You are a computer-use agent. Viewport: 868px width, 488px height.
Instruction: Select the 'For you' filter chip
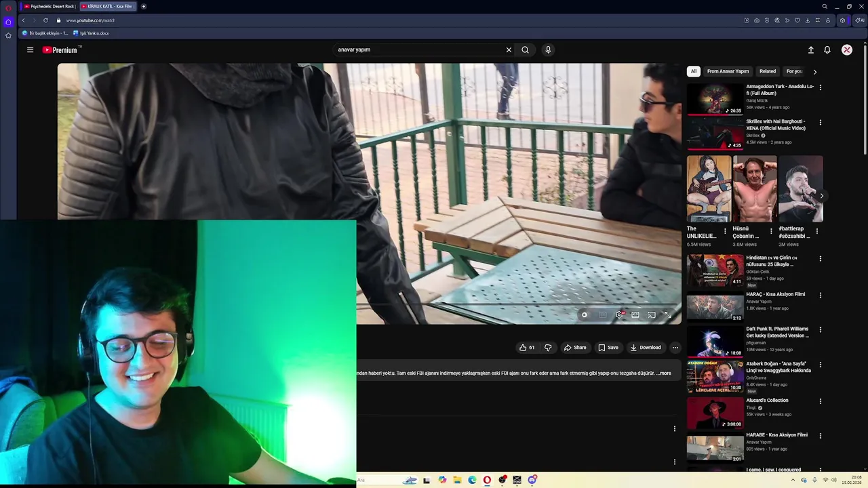794,71
